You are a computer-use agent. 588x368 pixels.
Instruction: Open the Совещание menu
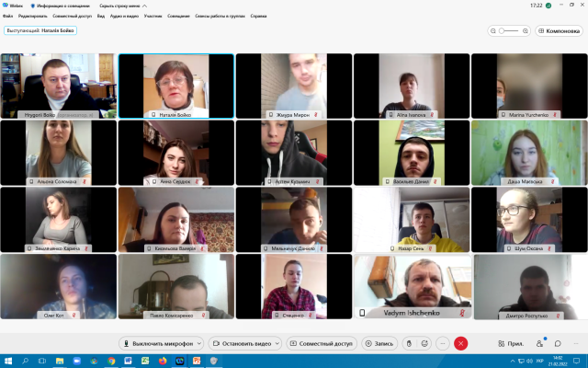coord(178,17)
